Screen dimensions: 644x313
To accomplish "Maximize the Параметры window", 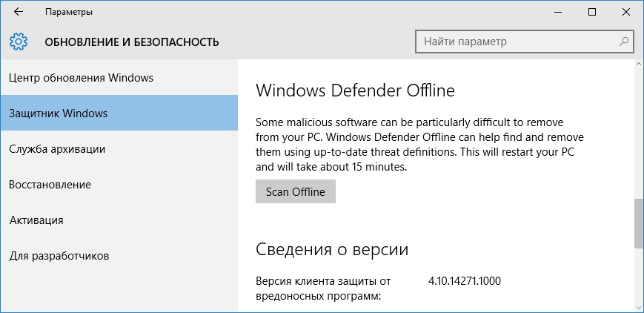I will tap(592, 12).
